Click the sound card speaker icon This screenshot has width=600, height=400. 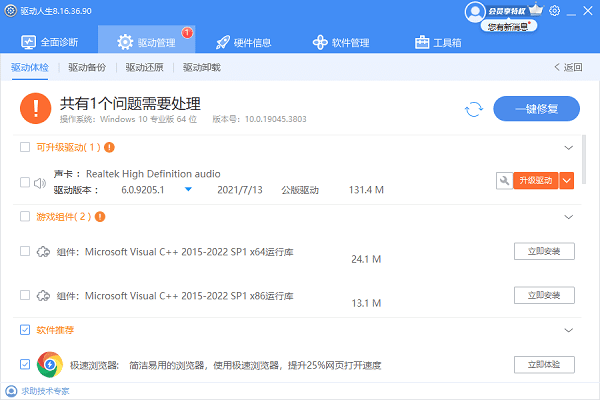[41, 182]
